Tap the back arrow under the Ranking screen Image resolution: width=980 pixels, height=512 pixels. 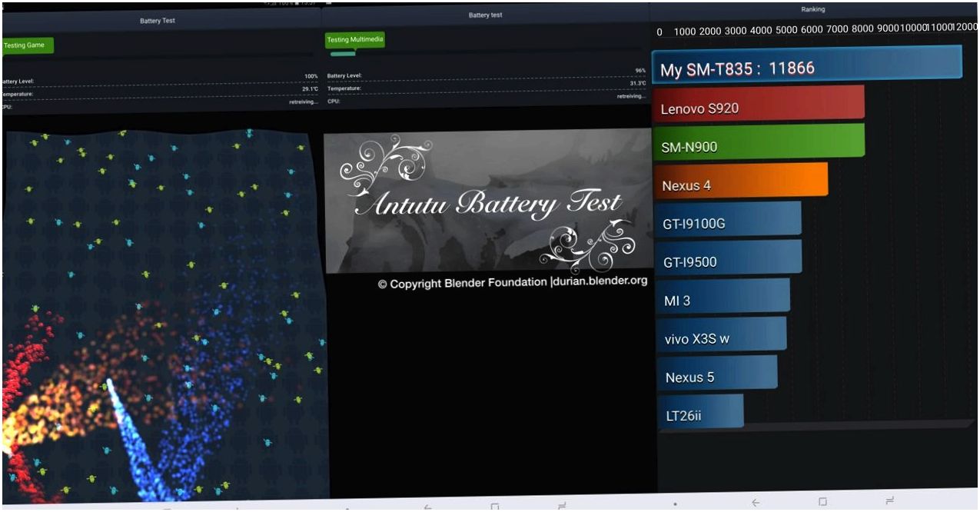click(756, 502)
